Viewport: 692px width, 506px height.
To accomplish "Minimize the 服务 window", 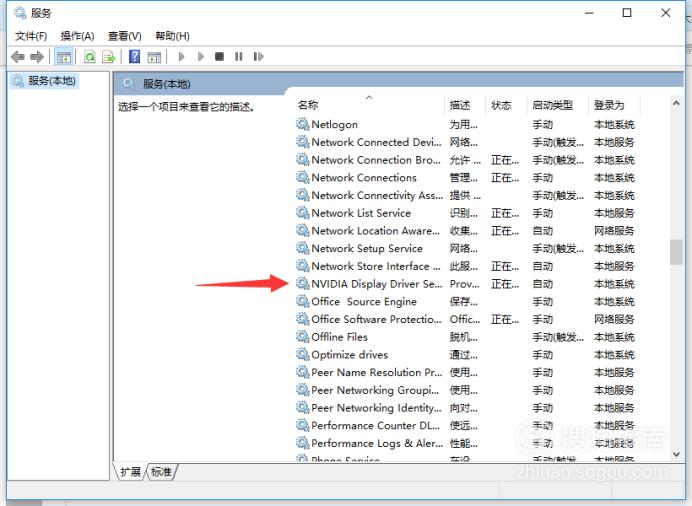I will pyautogui.click(x=589, y=13).
